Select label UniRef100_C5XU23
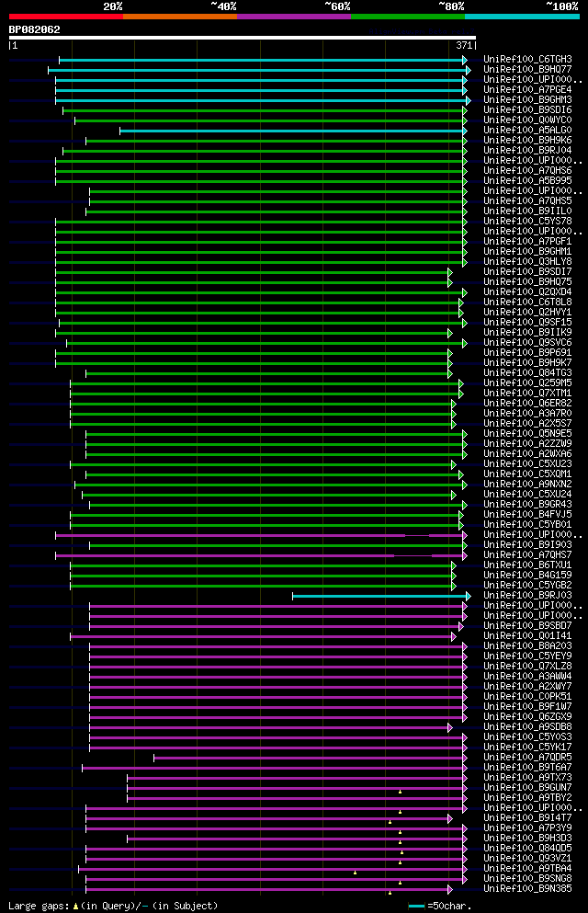588x913 pixels. click(x=527, y=464)
